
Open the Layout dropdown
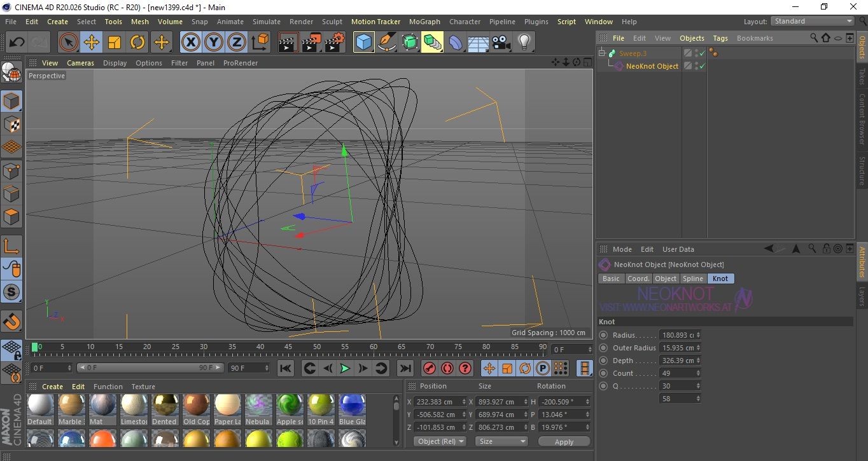[x=812, y=21]
